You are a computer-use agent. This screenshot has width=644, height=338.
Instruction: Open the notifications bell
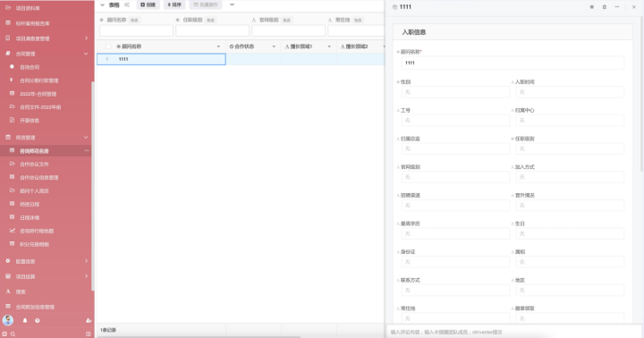[x=25, y=320]
